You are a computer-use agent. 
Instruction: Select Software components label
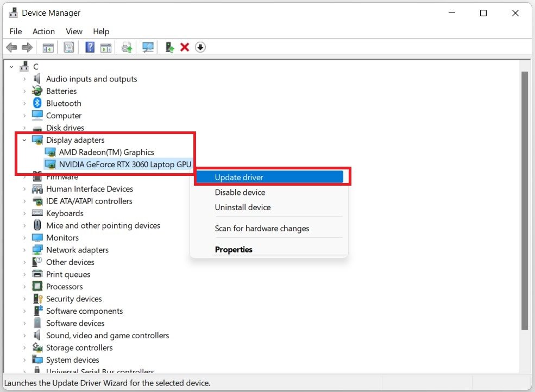[x=84, y=311]
